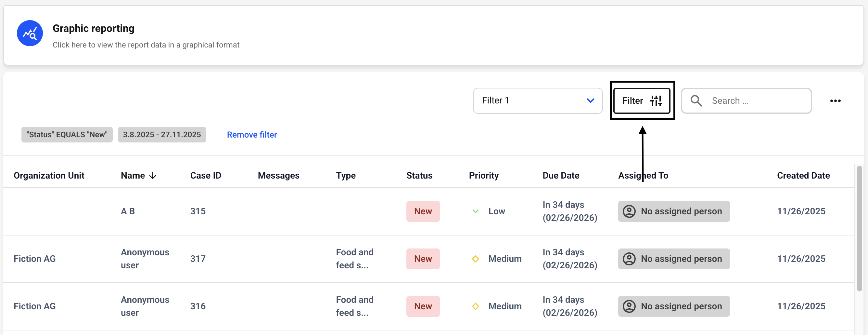The width and height of the screenshot is (868, 335).
Task: Click the 3.8.2025 - 27.11.2025 date chip
Action: tap(162, 135)
